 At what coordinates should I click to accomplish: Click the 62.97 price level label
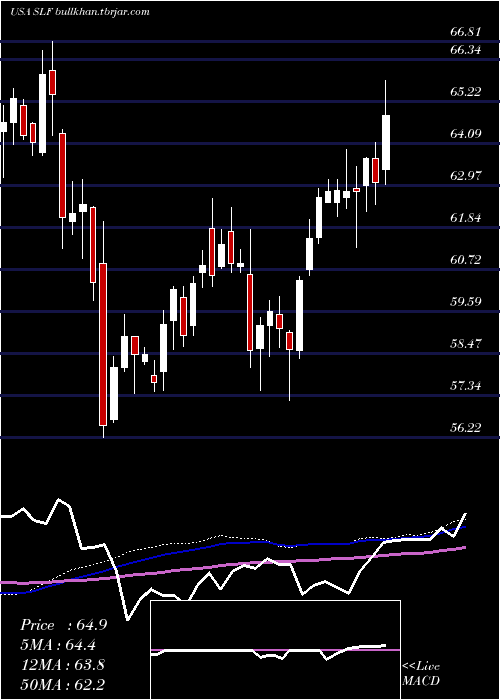click(465, 176)
